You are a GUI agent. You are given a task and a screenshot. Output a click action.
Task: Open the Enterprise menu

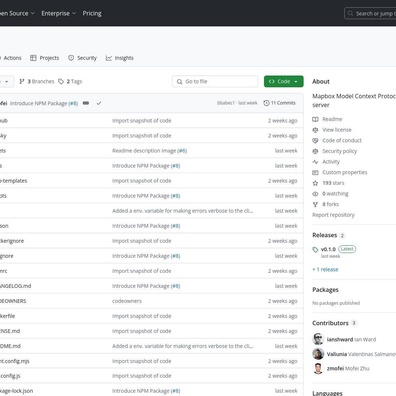pyautogui.click(x=59, y=13)
